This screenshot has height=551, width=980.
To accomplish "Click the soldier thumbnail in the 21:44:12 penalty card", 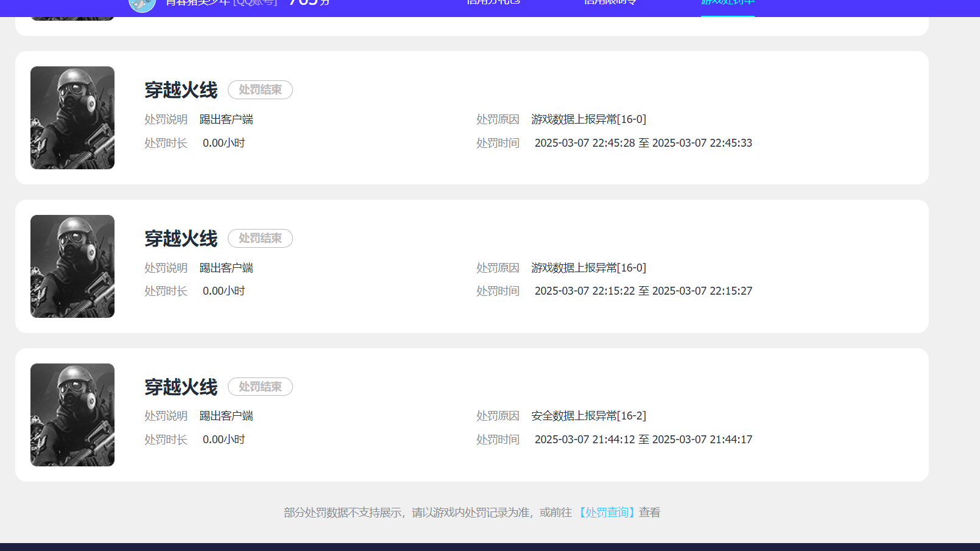I will 72,415.
